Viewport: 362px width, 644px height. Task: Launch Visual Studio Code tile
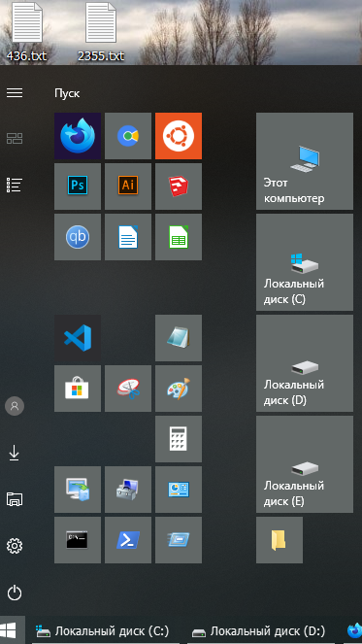pyautogui.click(x=78, y=338)
